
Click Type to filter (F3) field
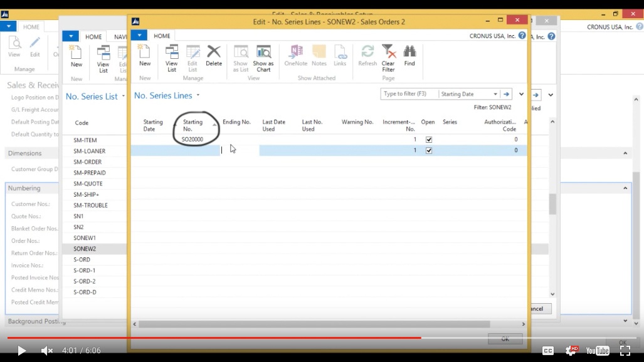pyautogui.click(x=408, y=94)
